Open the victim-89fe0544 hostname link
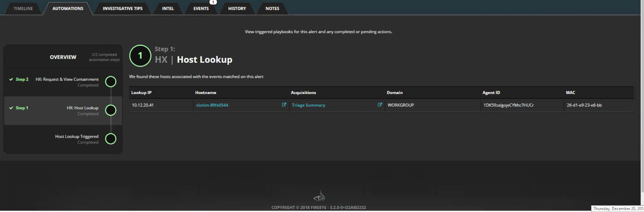This screenshot has height=212, width=644. (x=212, y=105)
